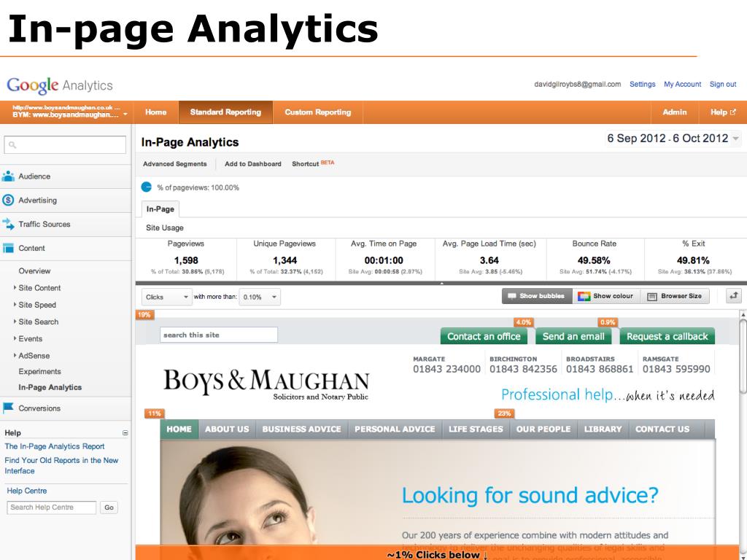The height and width of the screenshot is (560, 747).
Task: Switch to Custom Reporting tab
Action: click(x=318, y=112)
